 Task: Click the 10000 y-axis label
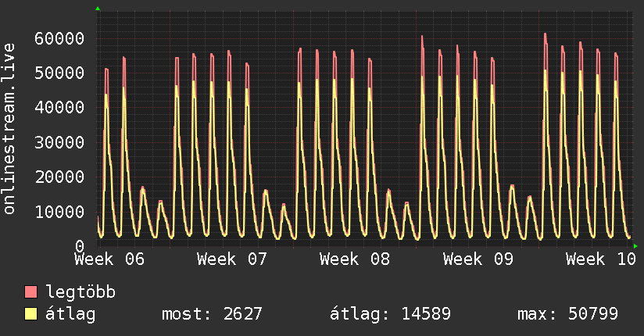59,212
